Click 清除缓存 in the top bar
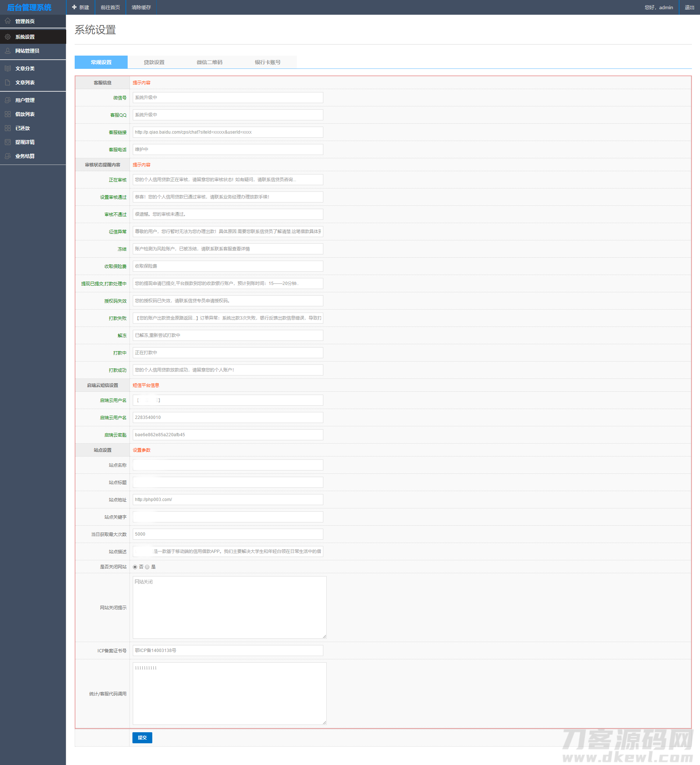 coord(141,8)
